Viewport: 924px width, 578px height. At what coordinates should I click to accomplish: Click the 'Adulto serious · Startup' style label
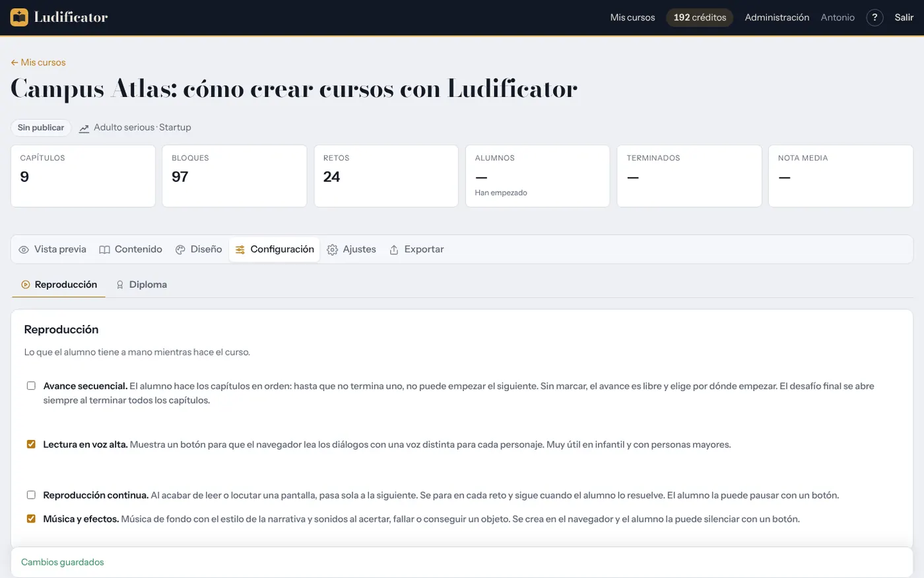point(143,127)
